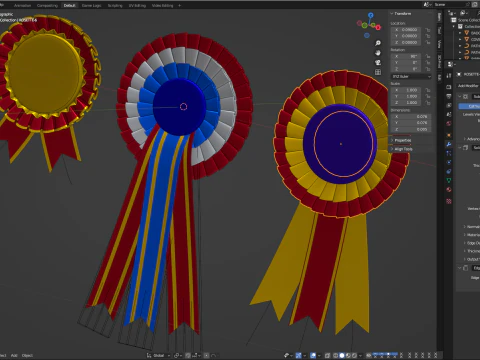This screenshot has width=480, height=360.
Task: Click the Dimensions Z value field
Action: pyautogui.click(x=411, y=129)
